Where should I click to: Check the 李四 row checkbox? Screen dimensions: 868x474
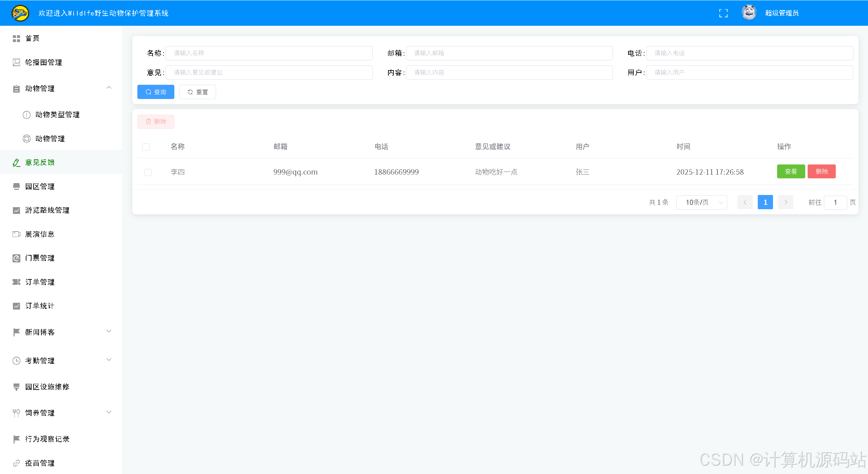(148, 172)
